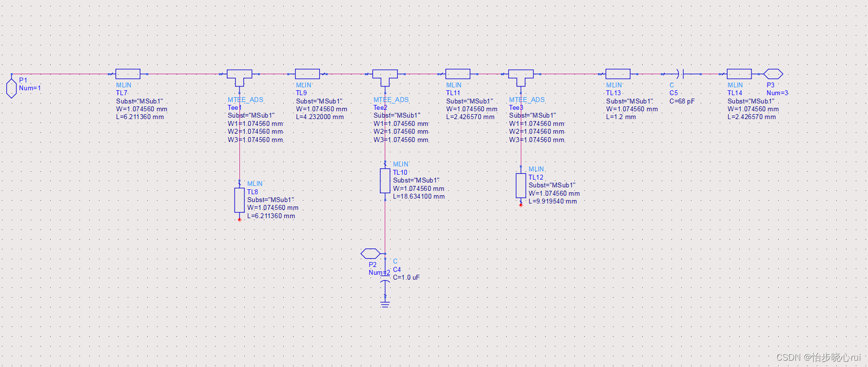Select the Tee2 MTEE junction symbol
Image resolution: width=868 pixels, height=367 pixels.
tap(385, 77)
